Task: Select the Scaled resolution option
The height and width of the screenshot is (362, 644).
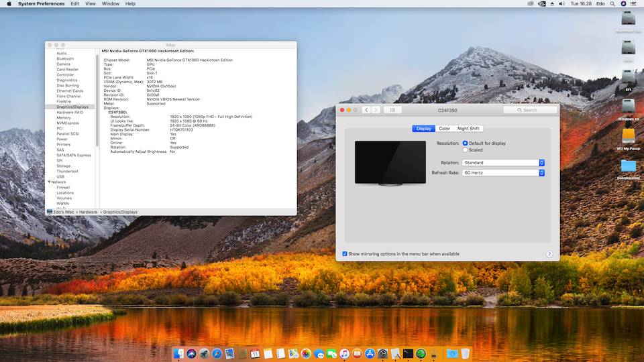Action: click(x=466, y=150)
